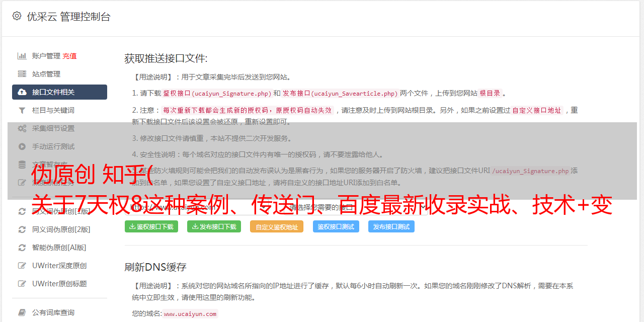Screen dimensions: 644x322
Task: Click the play icon for 手动运行测试
Action: (22, 146)
